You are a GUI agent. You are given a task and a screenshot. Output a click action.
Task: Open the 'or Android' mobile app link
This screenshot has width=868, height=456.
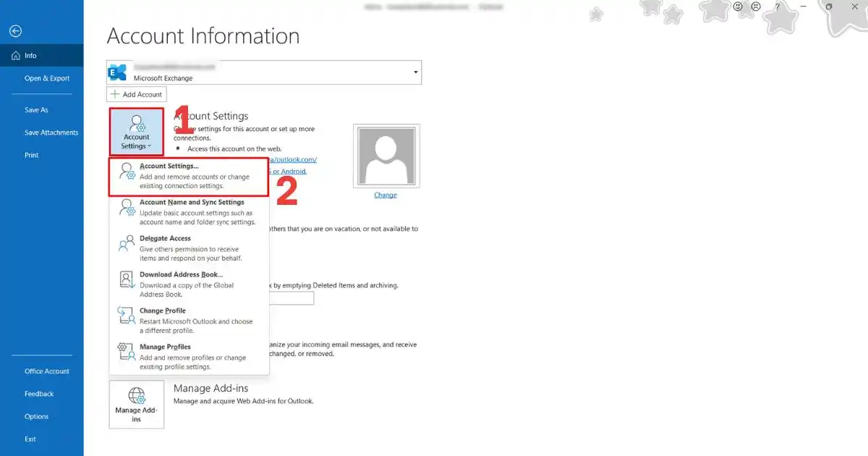coord(288,171)
